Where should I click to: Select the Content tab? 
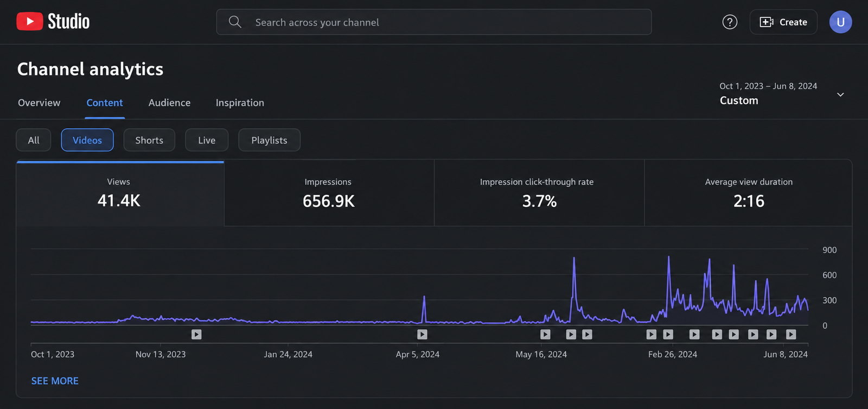[x=105, y=103]
